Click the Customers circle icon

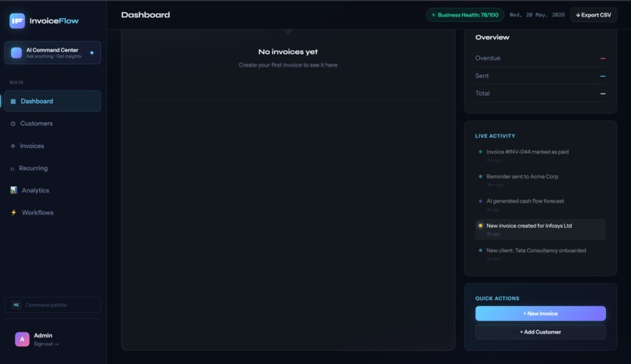click(13, 124)
